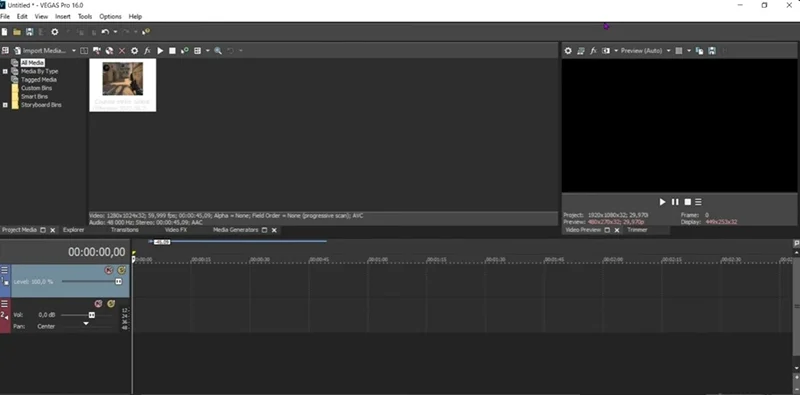The width and height of the screenshot is (800, 395).
Task: Click the Import Media button
Action: tap(39, 51)
